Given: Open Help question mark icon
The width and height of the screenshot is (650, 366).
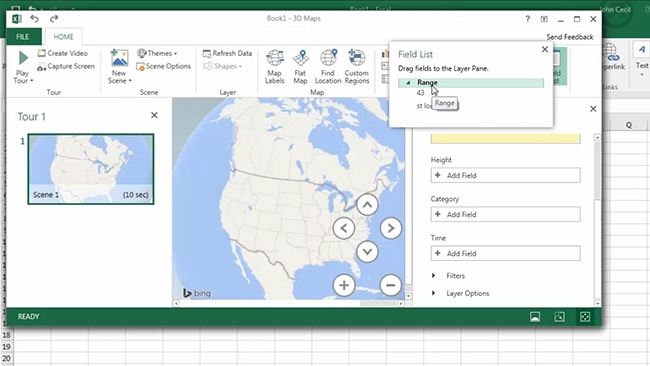Looking at the screenshot, I should point(527,19).
